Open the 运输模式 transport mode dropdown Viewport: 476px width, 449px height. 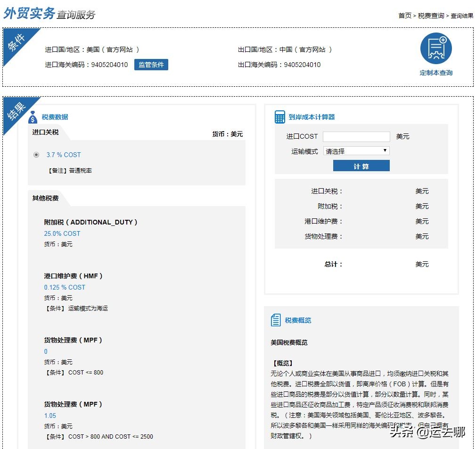tap(356, 150)
